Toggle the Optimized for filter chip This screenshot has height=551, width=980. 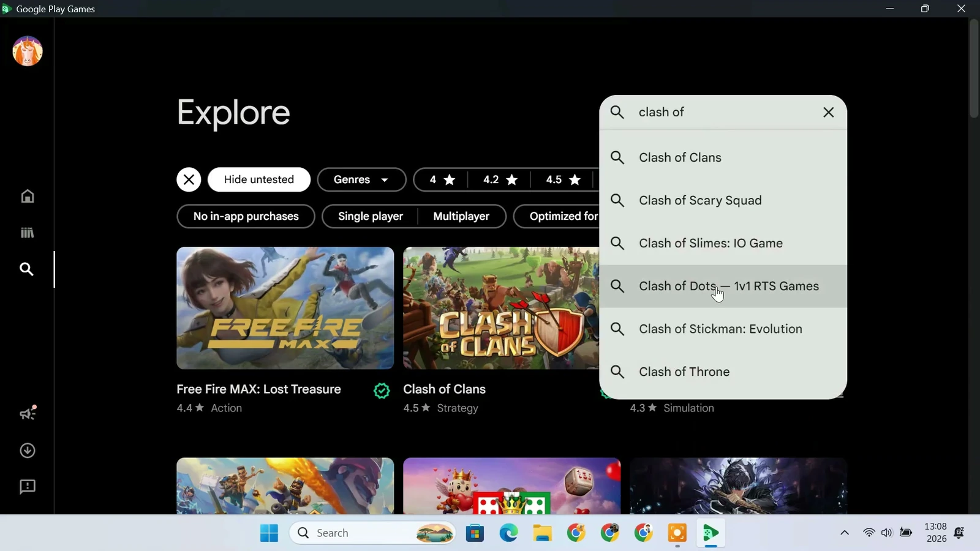click(x=556, y=216)
